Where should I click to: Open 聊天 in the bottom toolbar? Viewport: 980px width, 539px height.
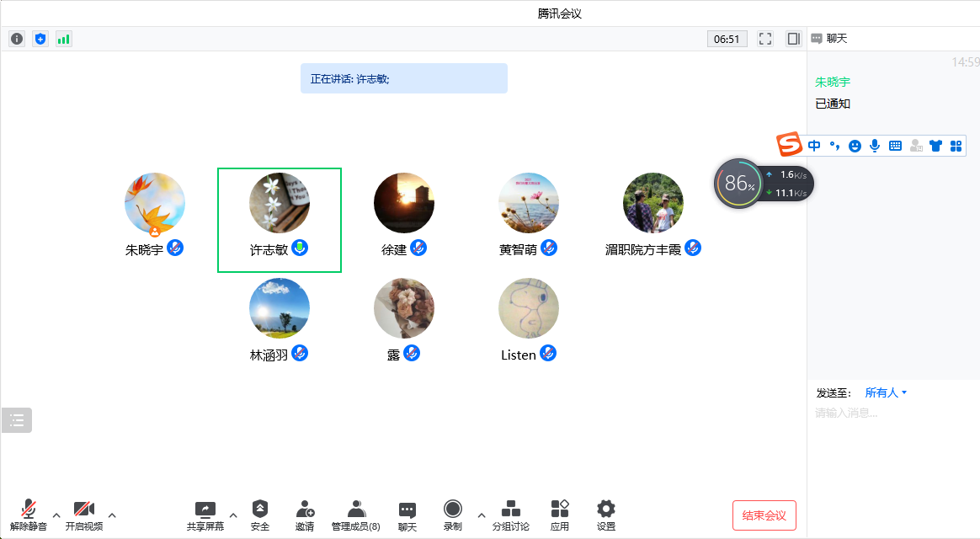407,515
